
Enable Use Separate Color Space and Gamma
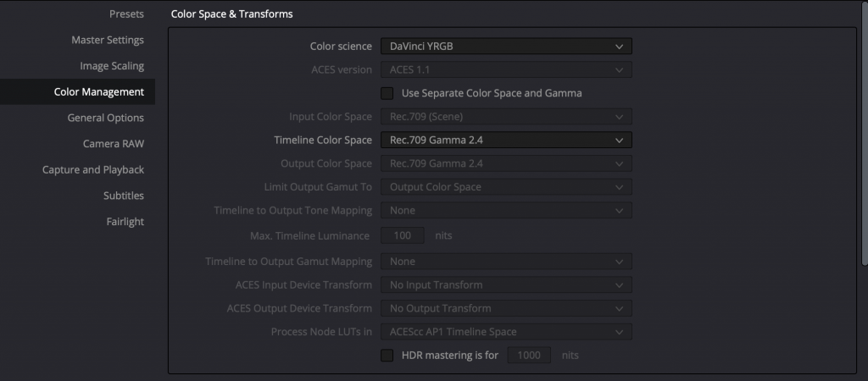[387, 93]
